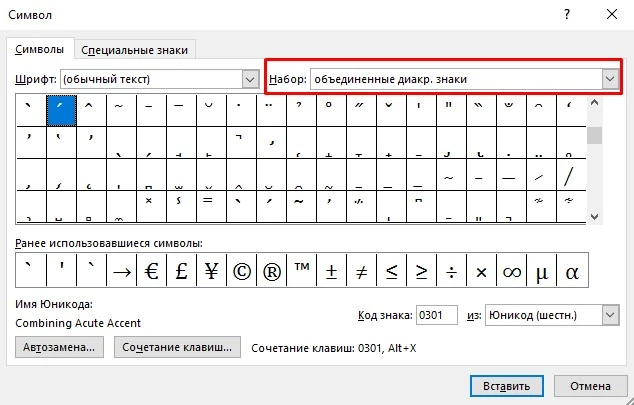Pick the plus-minus symbol
The height and width of the screenshot is (405, 634).
(331, 271)
